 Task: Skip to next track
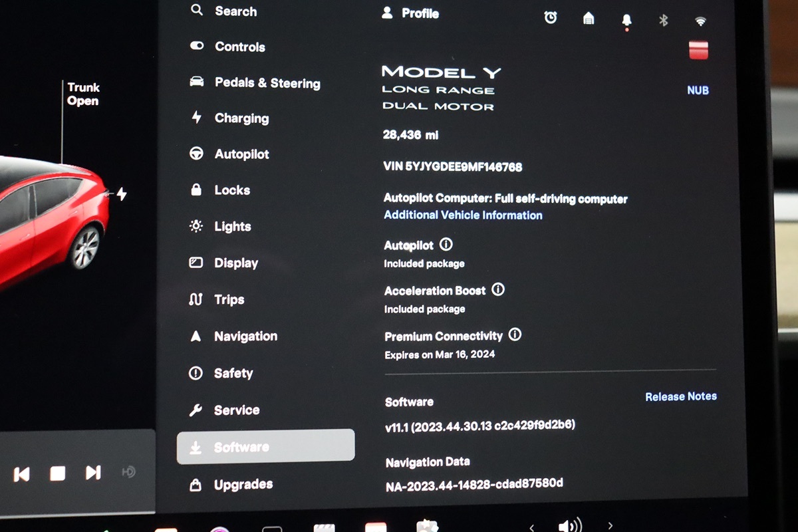click(93, 473)
